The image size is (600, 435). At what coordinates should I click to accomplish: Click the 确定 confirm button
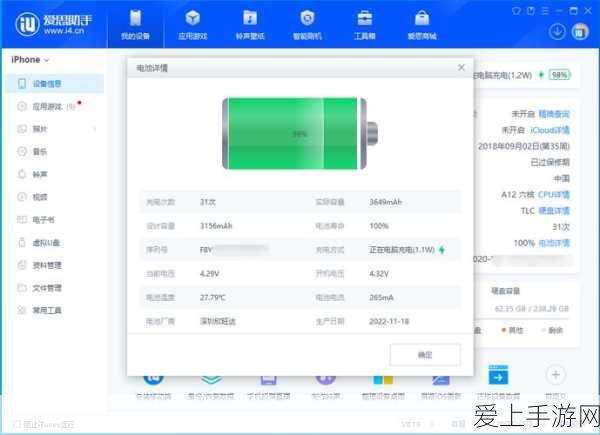pyautogui.click(x=425, y=355)
